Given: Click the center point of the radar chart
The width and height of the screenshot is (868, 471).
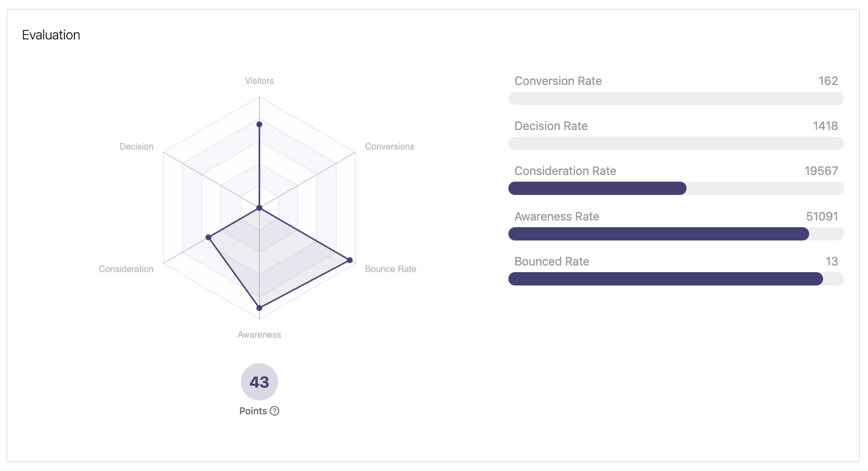Looking at the screenshot, I should coord(259,207).
